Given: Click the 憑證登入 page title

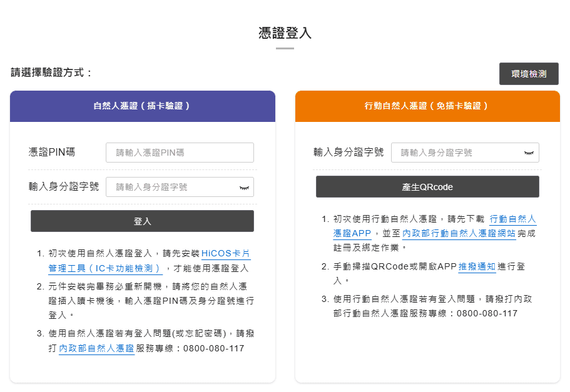Looking at the screenshot, I should coord(285,33).
